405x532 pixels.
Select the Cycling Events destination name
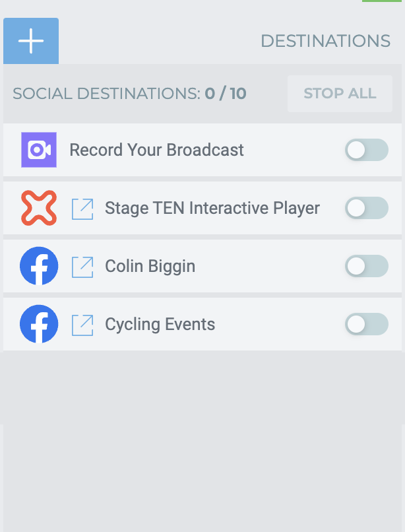(160, 324)
